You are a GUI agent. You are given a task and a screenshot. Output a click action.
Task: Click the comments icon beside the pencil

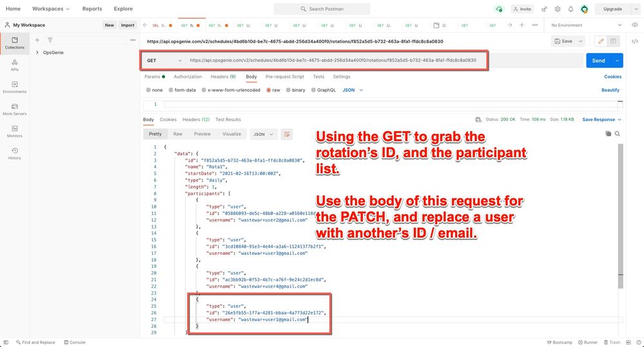[613, 41]
